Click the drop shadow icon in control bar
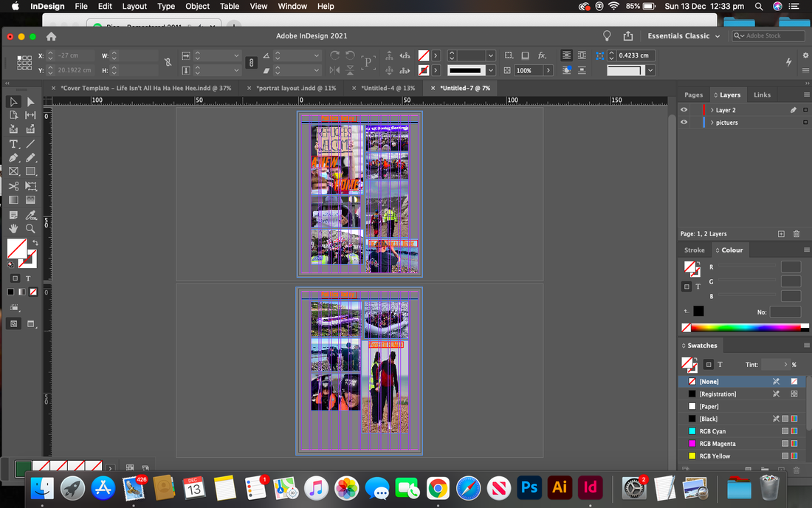This screenshot has width=812, height=508. [525, 55]
